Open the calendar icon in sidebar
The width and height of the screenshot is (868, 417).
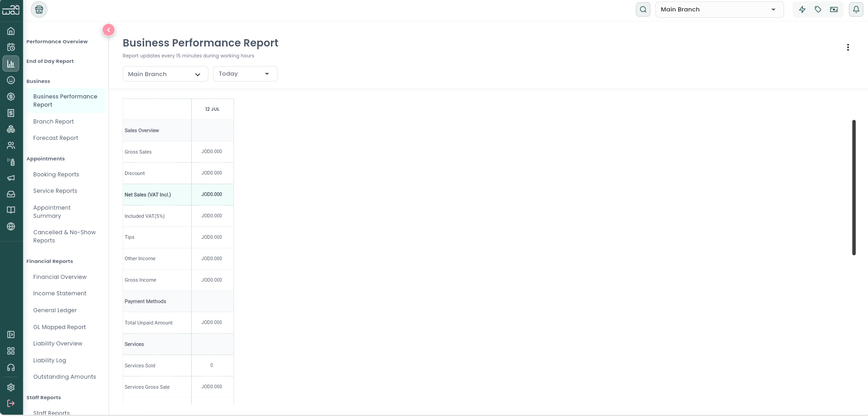(11, 47)
